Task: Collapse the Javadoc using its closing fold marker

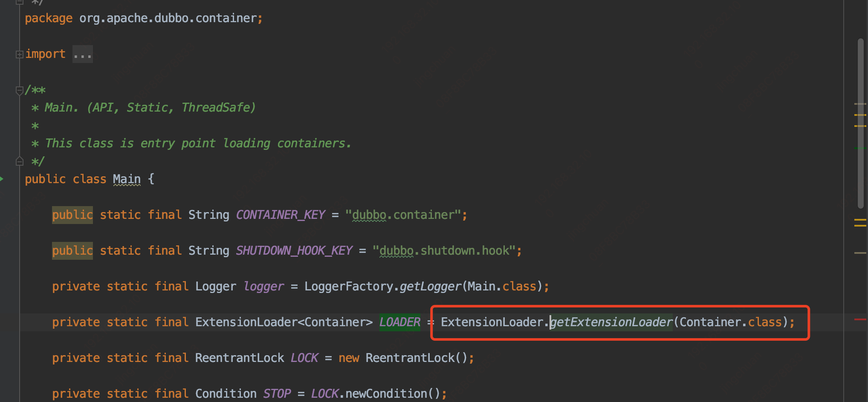Action: [19, 161]
